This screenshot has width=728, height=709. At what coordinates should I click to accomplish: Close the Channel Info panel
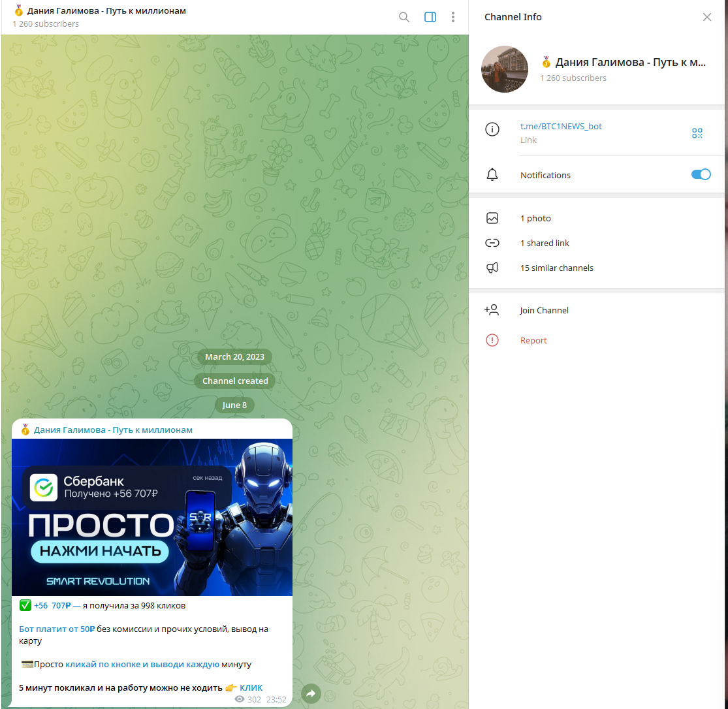point(706,17)
